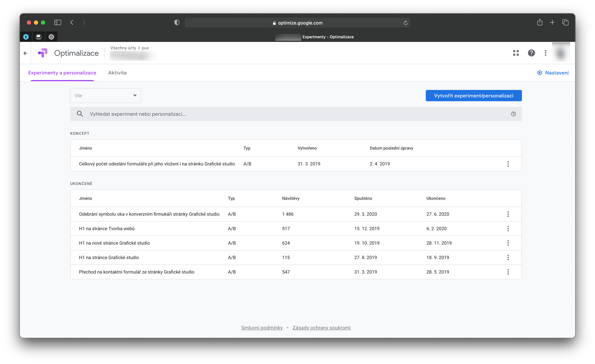Open options menu for Odebrání symbolu oka experiment
The image size is (595, 364).
(x=508, y=214)
